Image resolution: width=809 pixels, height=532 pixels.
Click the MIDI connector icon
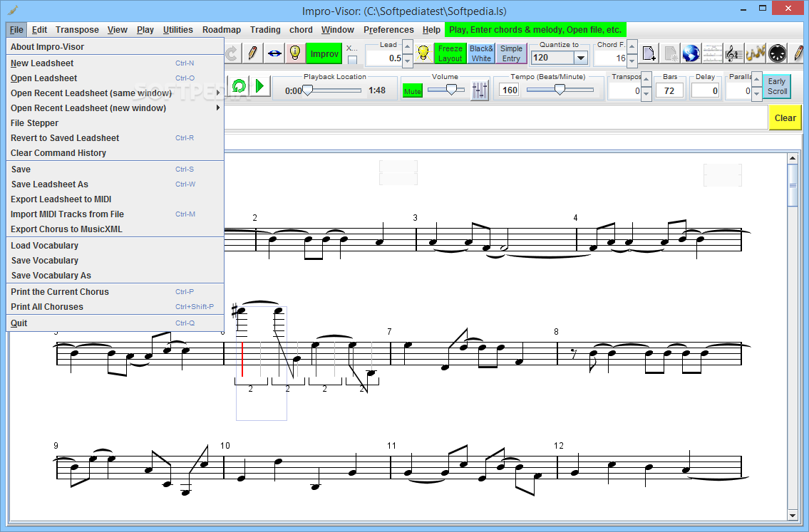pos(777,53)
